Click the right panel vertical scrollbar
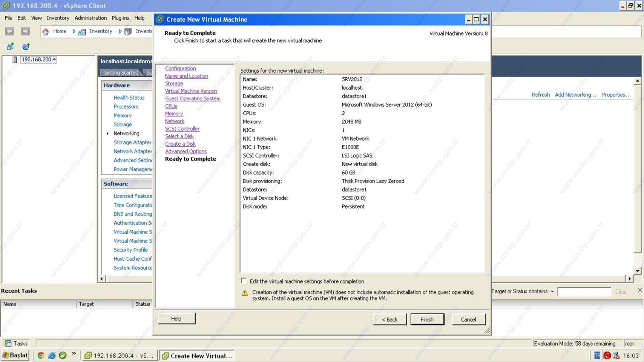The height and width of the screenshot is (362, 644). [x=637, y=175]
